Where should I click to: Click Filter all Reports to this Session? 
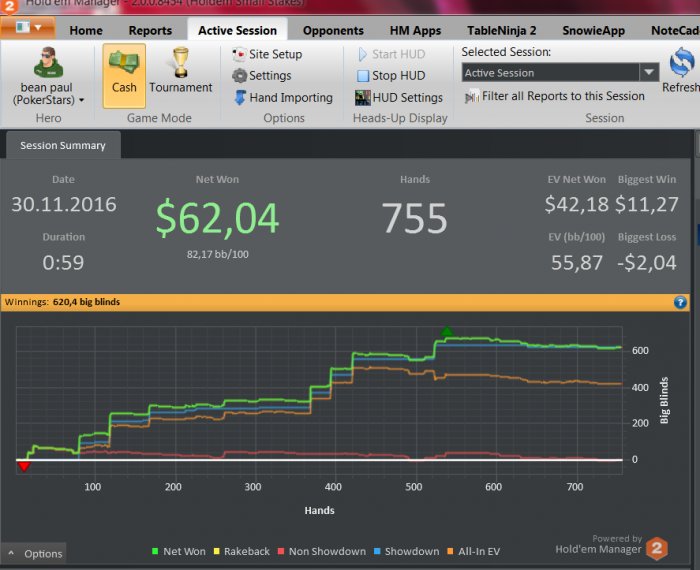pyautogui.click(x=563, y=96)
